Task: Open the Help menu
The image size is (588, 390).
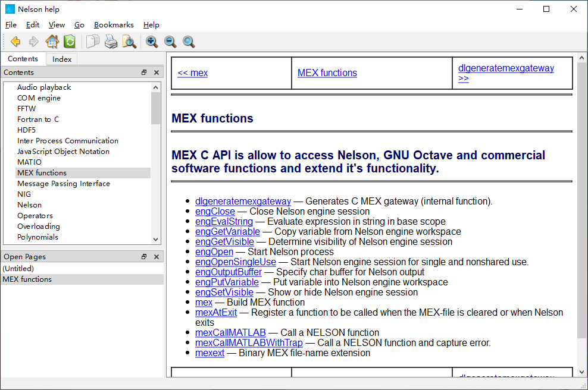Action: (x=151, y=25)
